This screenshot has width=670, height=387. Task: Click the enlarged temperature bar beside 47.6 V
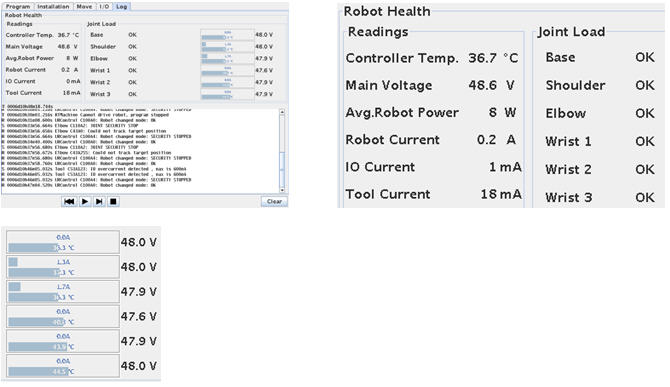[x=36, y=322]
